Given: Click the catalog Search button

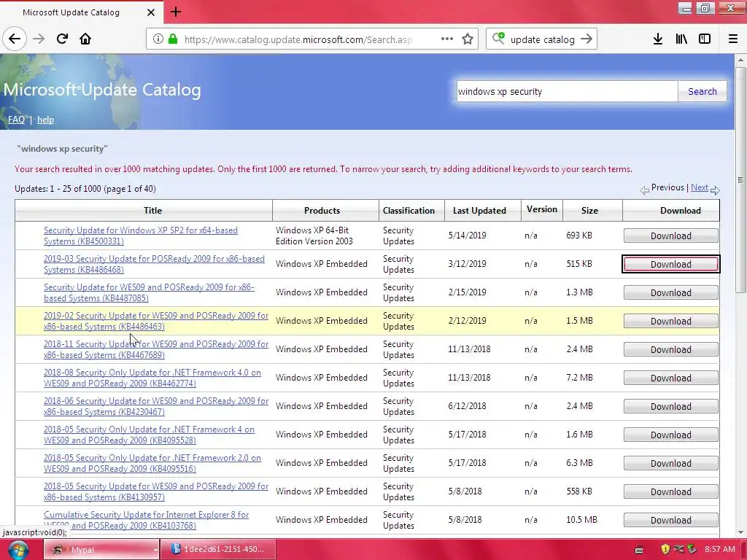Looking at the screenshot, I should click(x=703, y=91).
